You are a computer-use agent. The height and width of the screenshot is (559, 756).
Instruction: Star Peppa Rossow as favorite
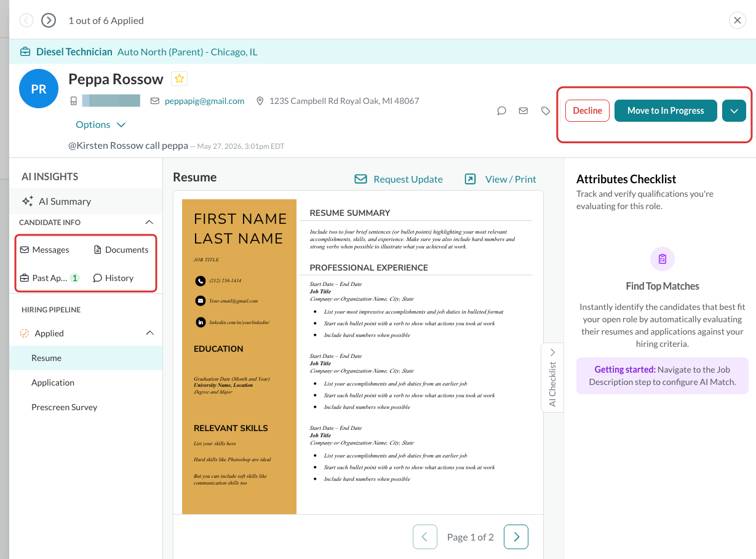pos(179,79)
